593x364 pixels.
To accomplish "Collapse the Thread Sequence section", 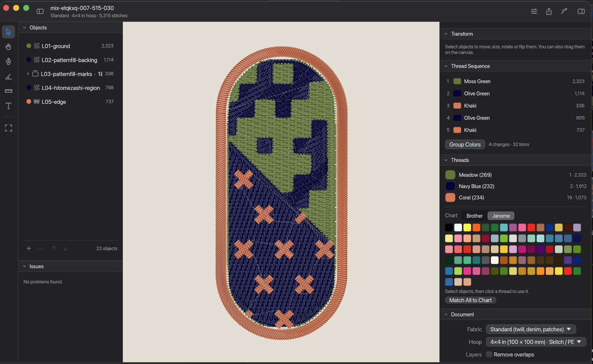I will pos(446,66).
